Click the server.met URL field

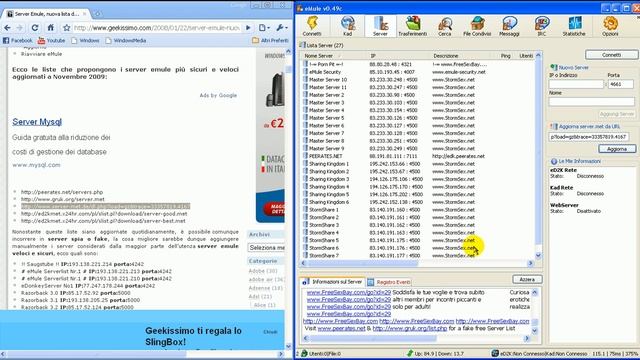[x=589, y=137]
